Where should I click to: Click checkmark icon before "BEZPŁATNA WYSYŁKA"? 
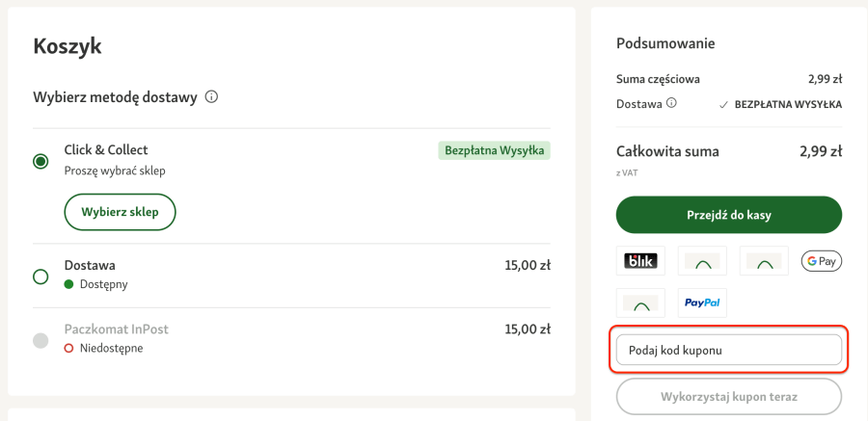723,104
